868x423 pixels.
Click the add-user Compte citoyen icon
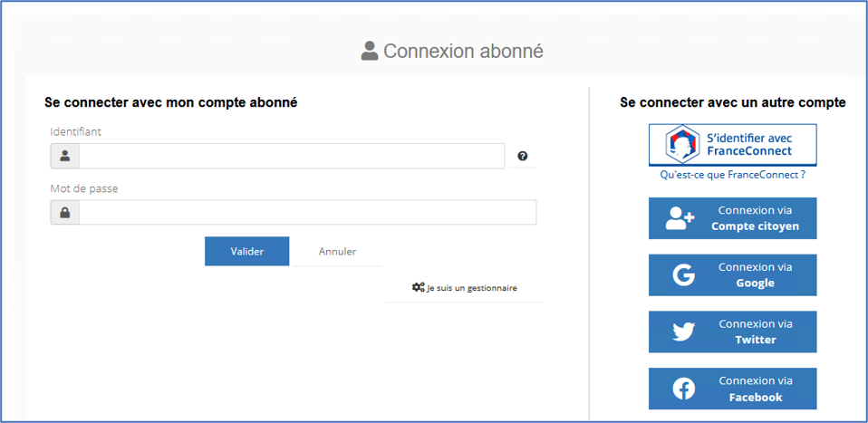680,218
